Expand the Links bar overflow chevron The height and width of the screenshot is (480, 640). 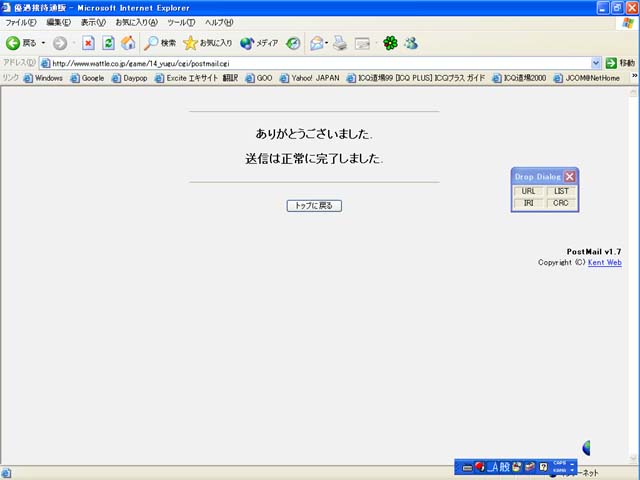pyautogui.click(x=634, y=76)
